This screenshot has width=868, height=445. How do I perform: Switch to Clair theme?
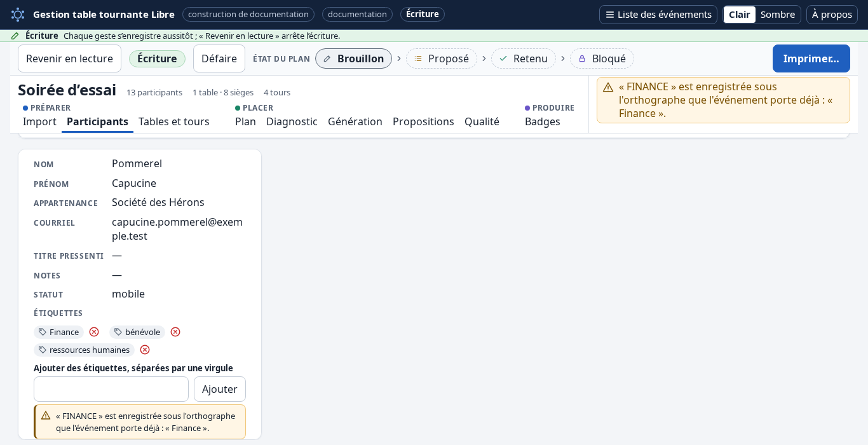coord(740,15)
